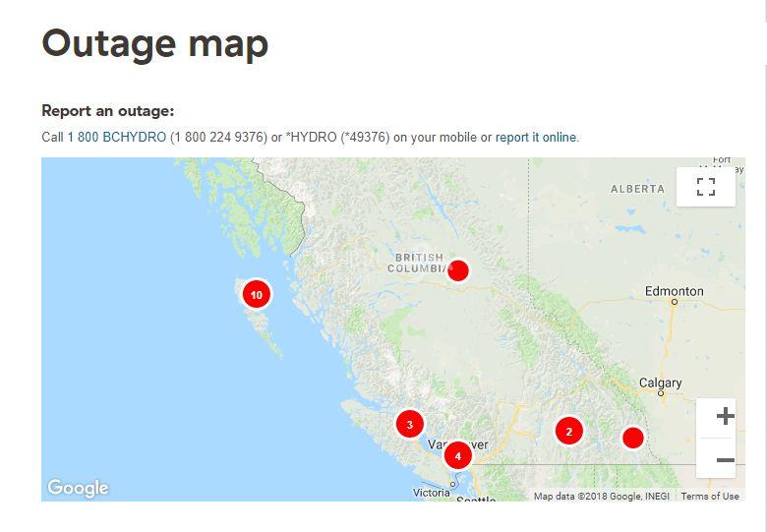The width and height of the screenshot is (767, 532).
Task: Click the Victoria city label
Action: 431,493
